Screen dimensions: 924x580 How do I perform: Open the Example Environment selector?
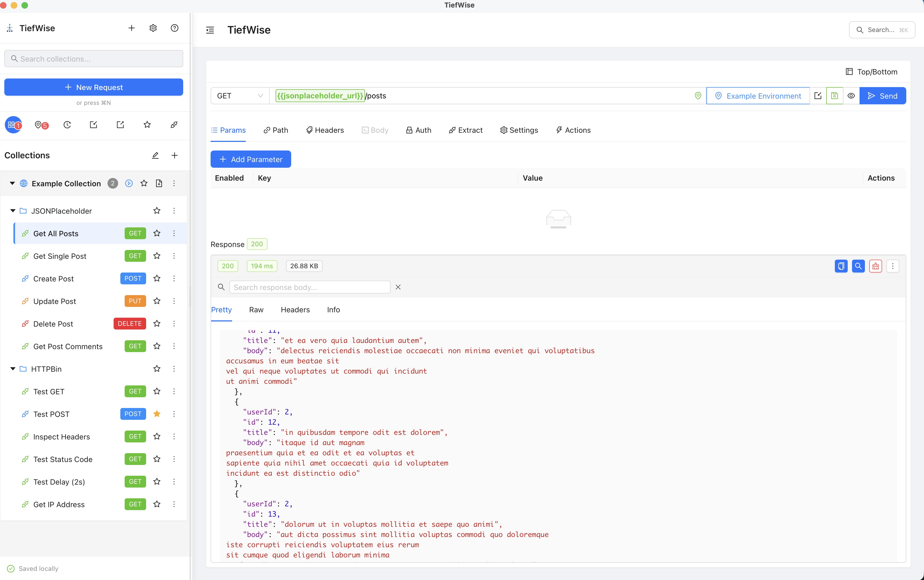pos(758,96)
